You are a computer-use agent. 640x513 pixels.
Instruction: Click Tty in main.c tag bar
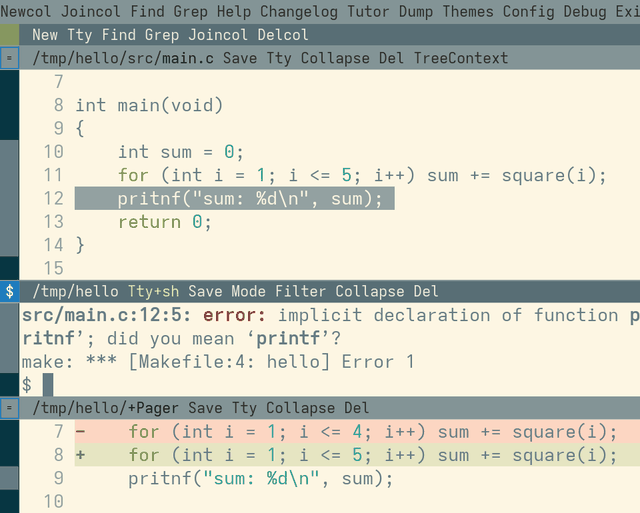(279, 58)
